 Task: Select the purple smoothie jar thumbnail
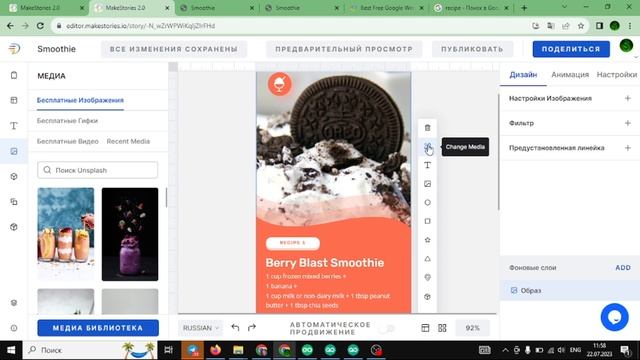pyautogui.click(x=130, y=234)
